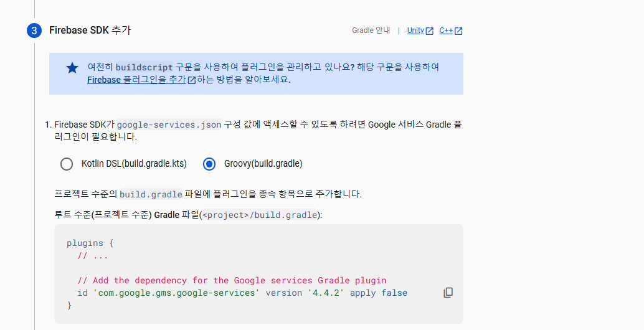Select Groovy(build.gradle) radio option
The image size is (644, 330).
(209, 164)
